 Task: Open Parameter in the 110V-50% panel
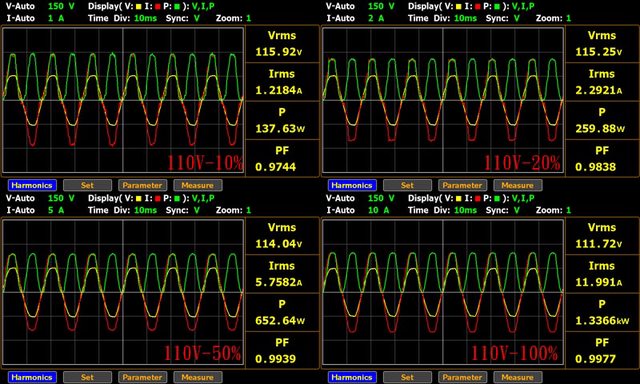[x=142, y=377]
